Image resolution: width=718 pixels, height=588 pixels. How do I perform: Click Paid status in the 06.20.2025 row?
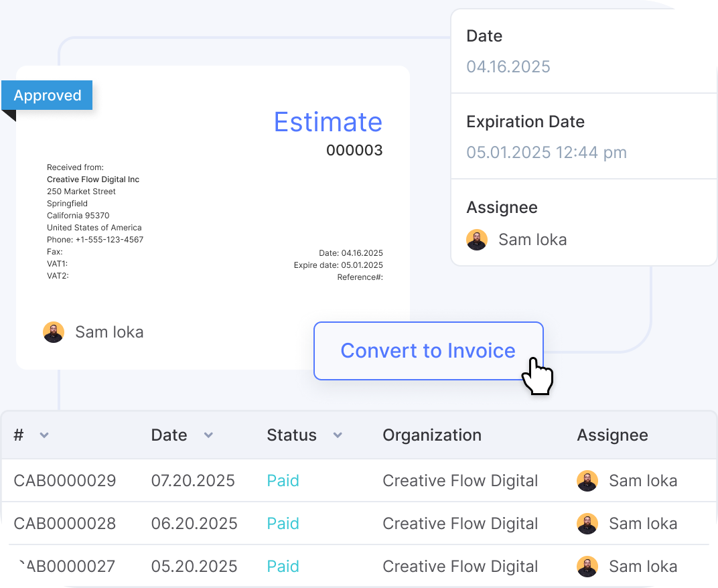[x=283, y=524]
